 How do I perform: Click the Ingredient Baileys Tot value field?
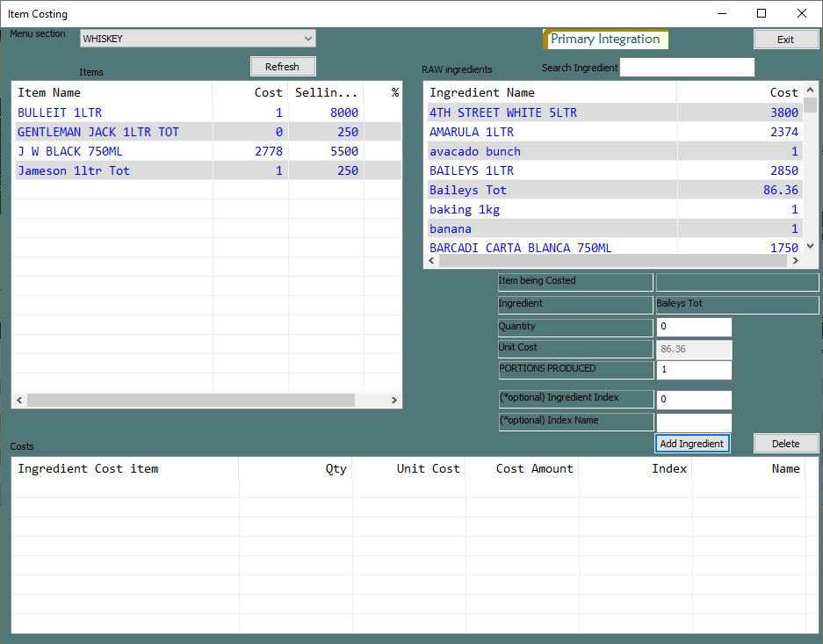pyautogui.click(x=737, y=305)
